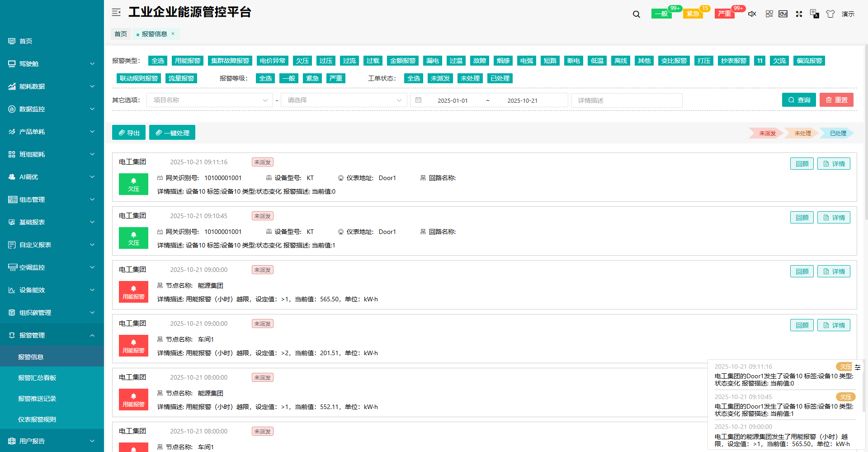
Task: Click the red 重置 reset button
Action: (836, 100)
